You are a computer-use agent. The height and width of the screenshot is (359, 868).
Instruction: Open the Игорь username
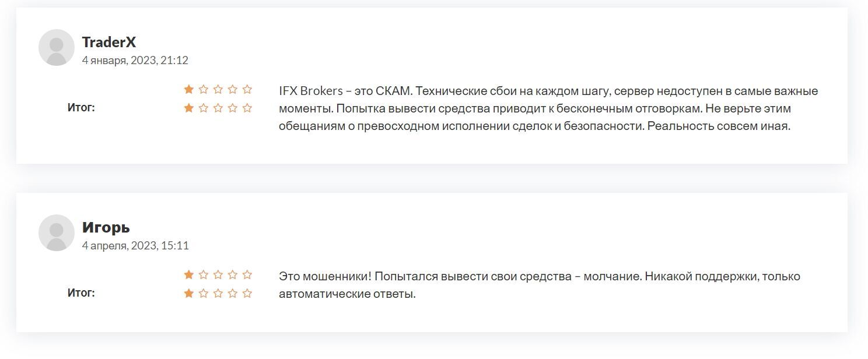(106, 227)
